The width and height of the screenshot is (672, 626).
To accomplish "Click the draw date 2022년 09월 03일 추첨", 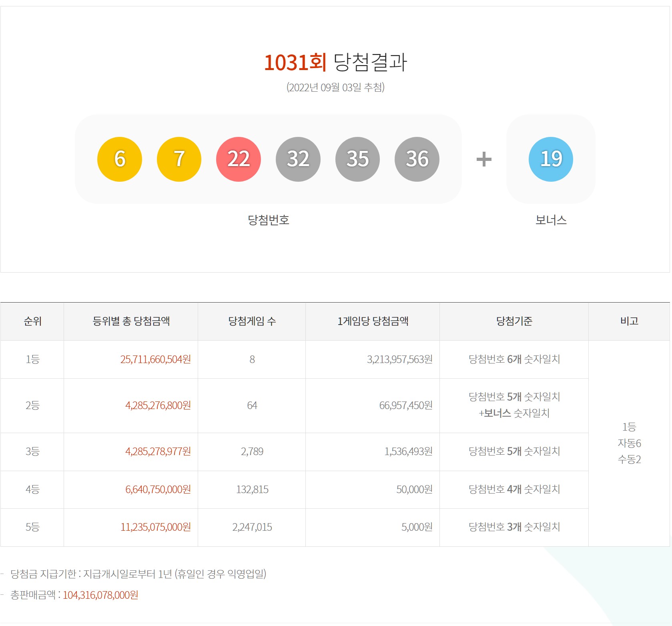I will 335,87.
